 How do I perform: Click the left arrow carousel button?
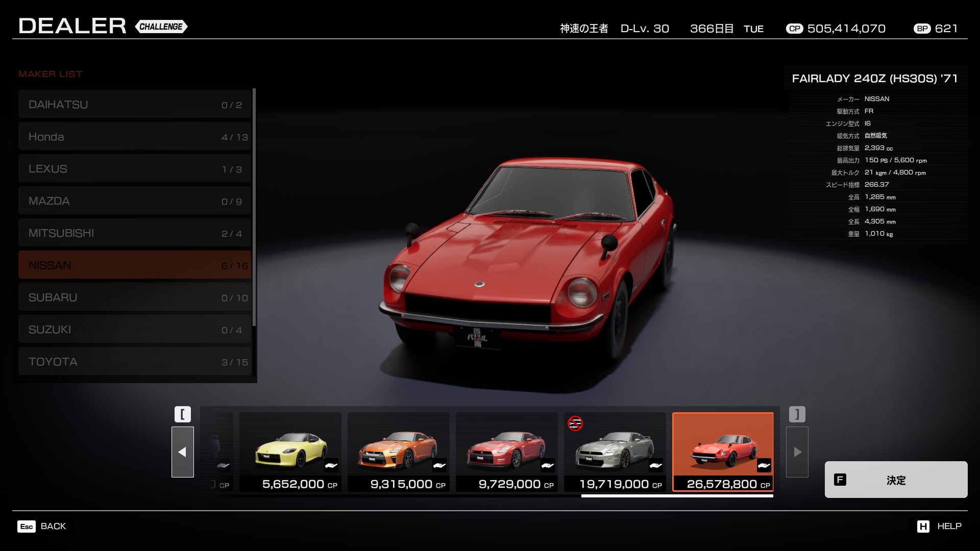pyautogui.click(x=182, y=452)
